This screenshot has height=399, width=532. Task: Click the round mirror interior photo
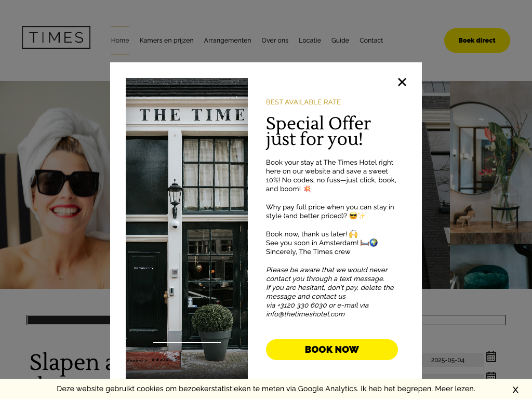(490, 185)
